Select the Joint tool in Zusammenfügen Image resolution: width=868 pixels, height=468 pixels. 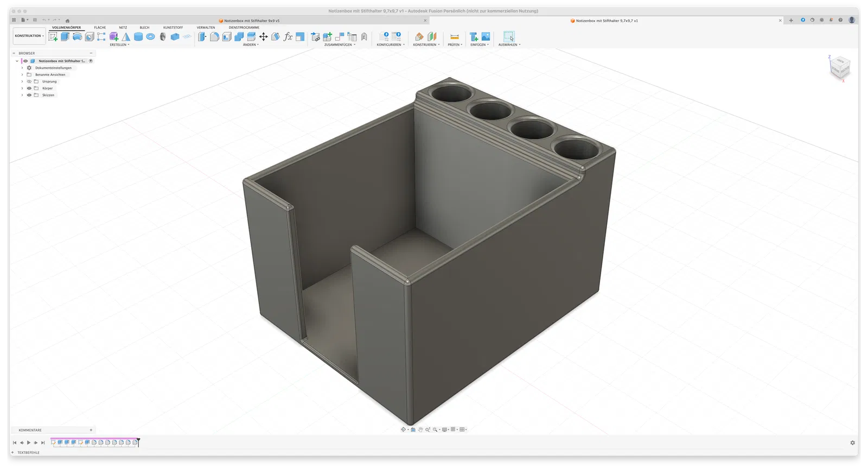coord(340,36)
